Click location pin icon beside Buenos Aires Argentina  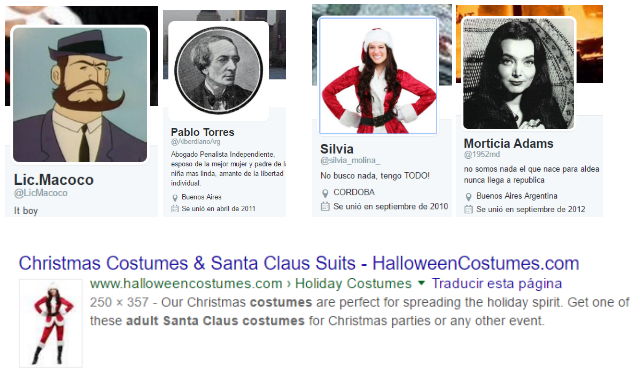pyautogui.click(x=468, y=197)
